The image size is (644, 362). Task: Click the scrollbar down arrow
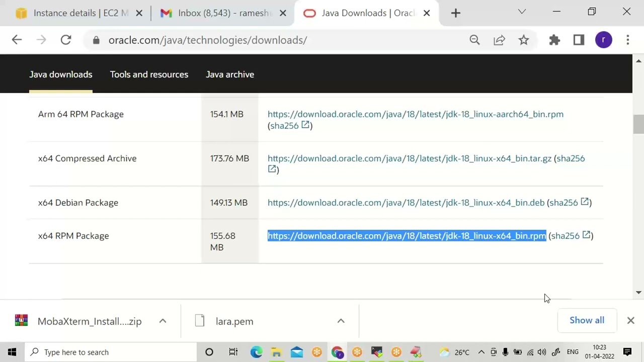pyautogui.click(x=638, y=292)
